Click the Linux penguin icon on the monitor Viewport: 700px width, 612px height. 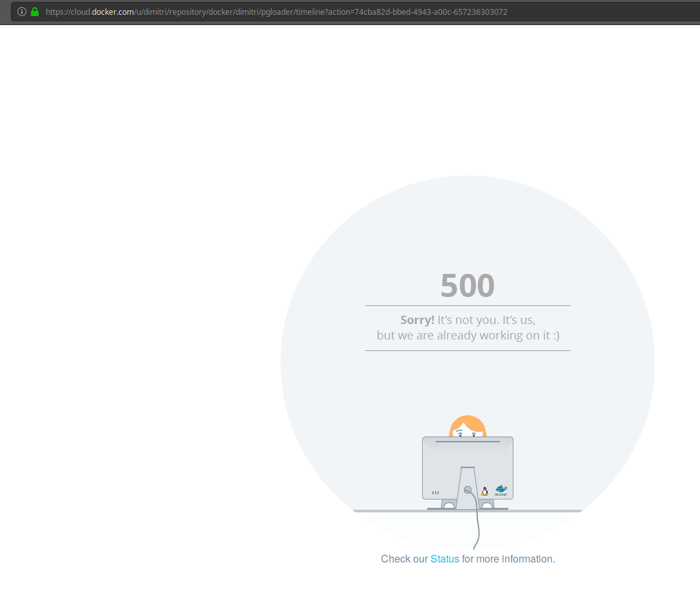click(x=484, y=492)
